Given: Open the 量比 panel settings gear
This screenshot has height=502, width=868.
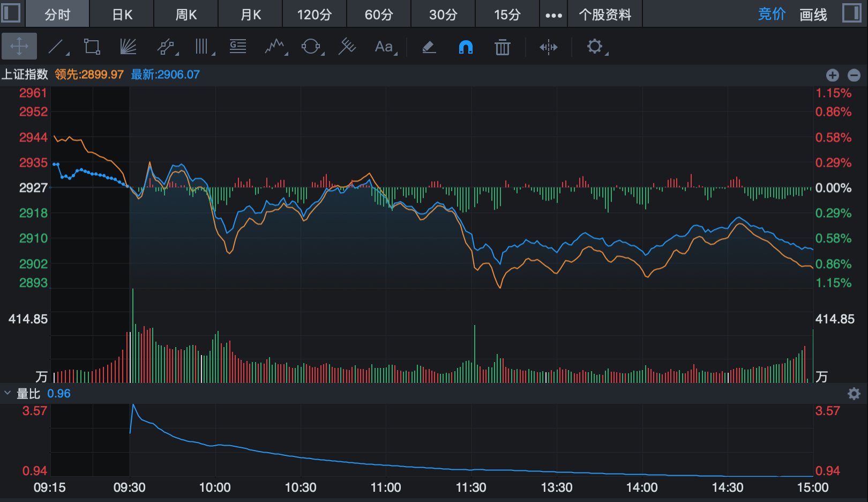Looking at the screenshot, I should tap(854, 394).
